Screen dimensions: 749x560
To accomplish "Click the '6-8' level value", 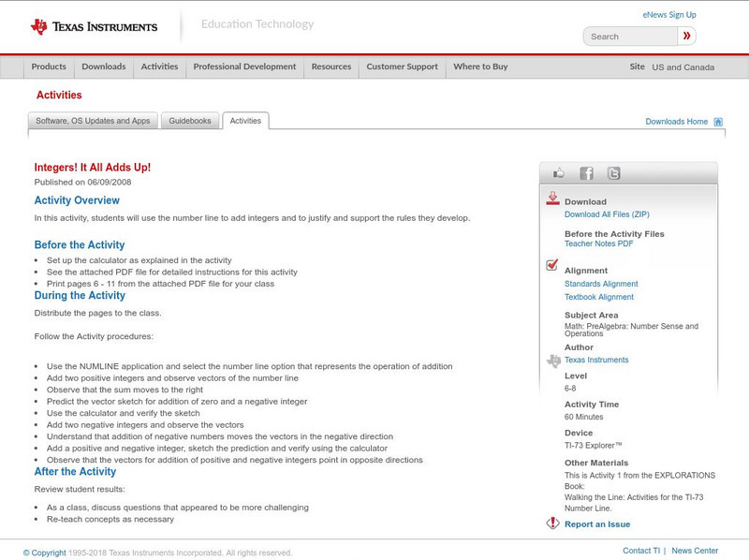I will tap(570, 389).
